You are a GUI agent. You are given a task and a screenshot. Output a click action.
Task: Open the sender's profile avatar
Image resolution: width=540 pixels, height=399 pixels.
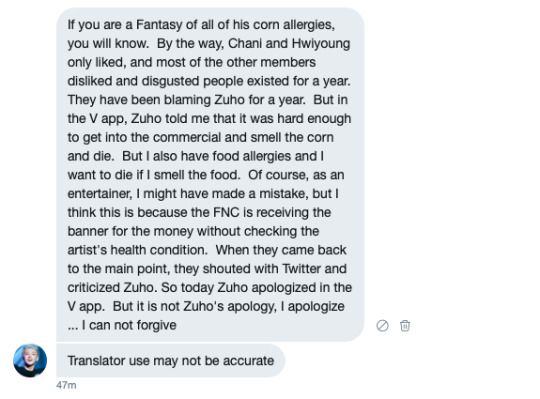point(30,360)
